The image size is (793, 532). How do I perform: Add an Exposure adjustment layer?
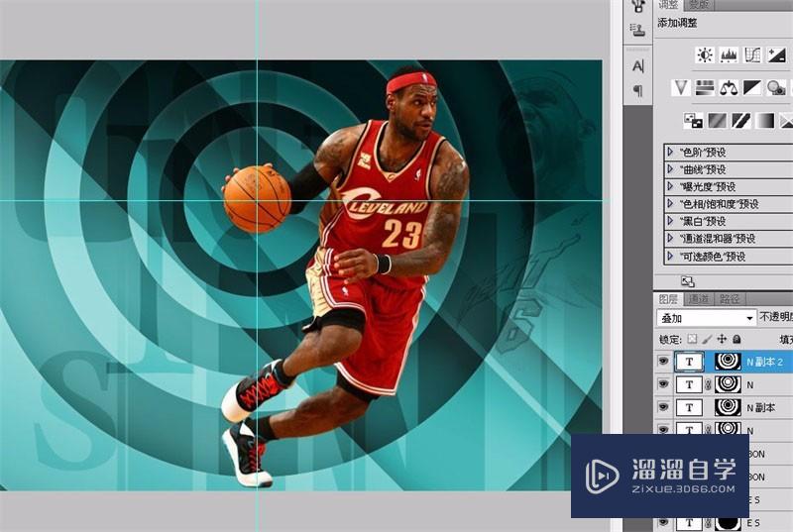click(x=777, y=54)
